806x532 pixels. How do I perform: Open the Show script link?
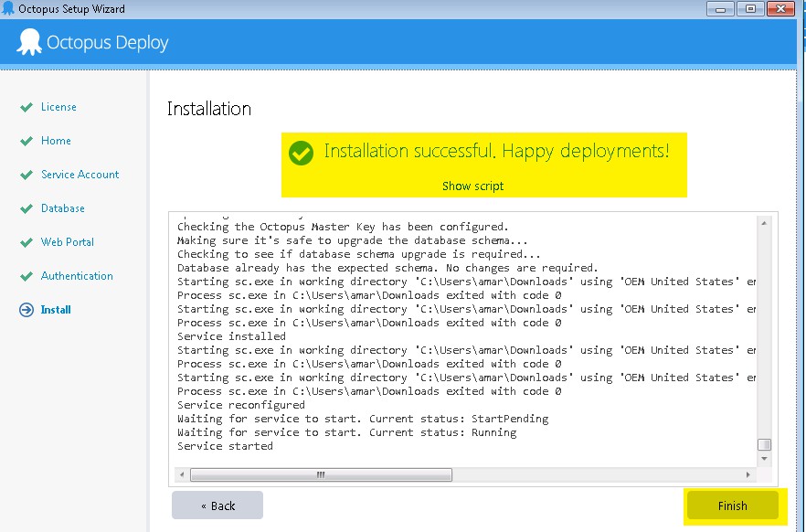point(473,186)
